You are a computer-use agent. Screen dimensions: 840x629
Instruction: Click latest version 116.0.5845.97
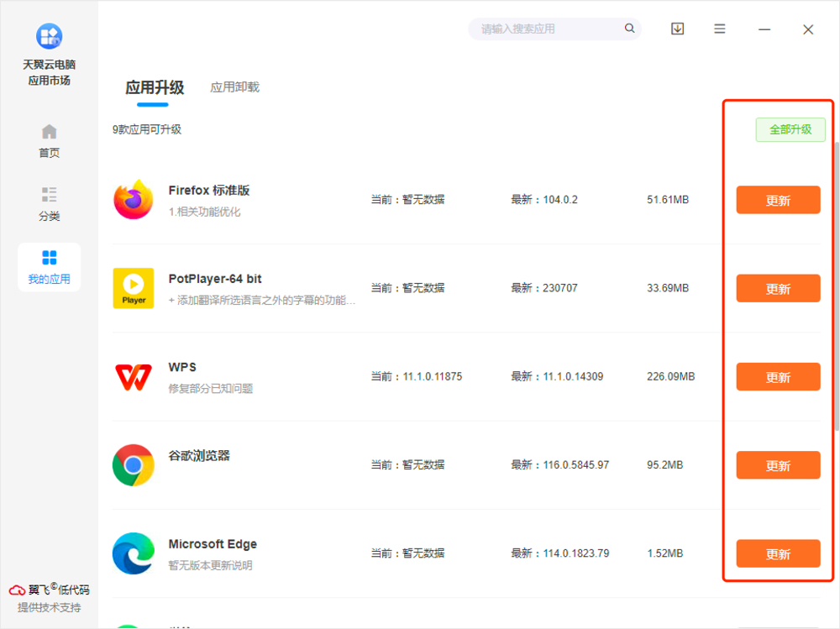tap(576, 465)
